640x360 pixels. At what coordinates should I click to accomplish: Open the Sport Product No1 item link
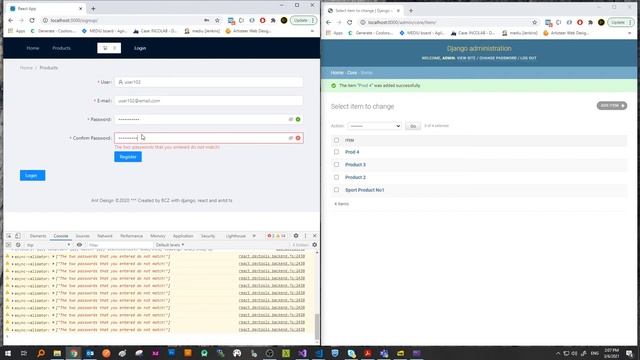click(364, 190)
